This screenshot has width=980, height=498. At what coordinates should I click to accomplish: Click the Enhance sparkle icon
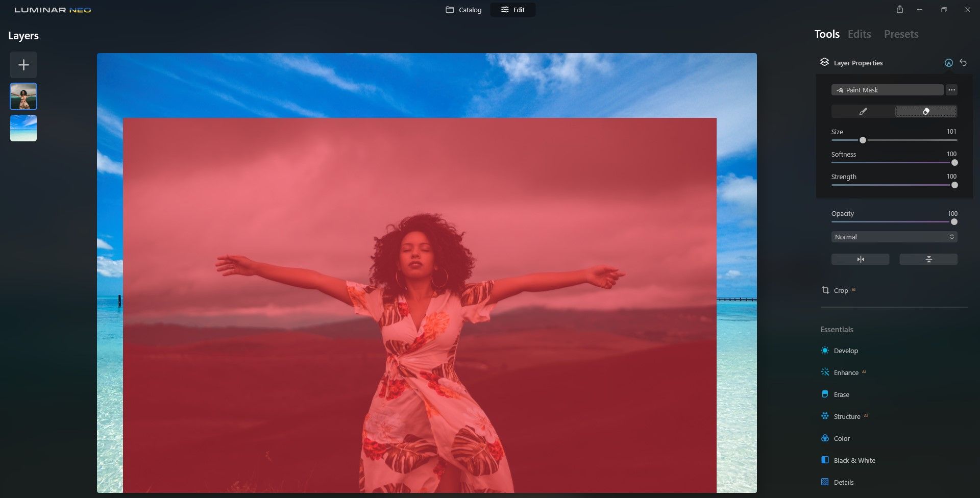825,372
